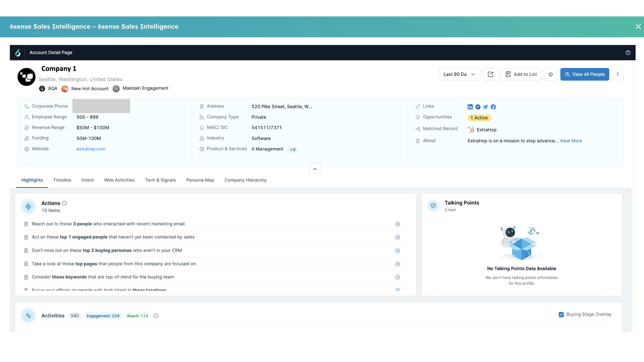This screenshot has width=644, height=362.
Task: Expand the +9 Product & Services badge
Action: (x=292, y=149)
